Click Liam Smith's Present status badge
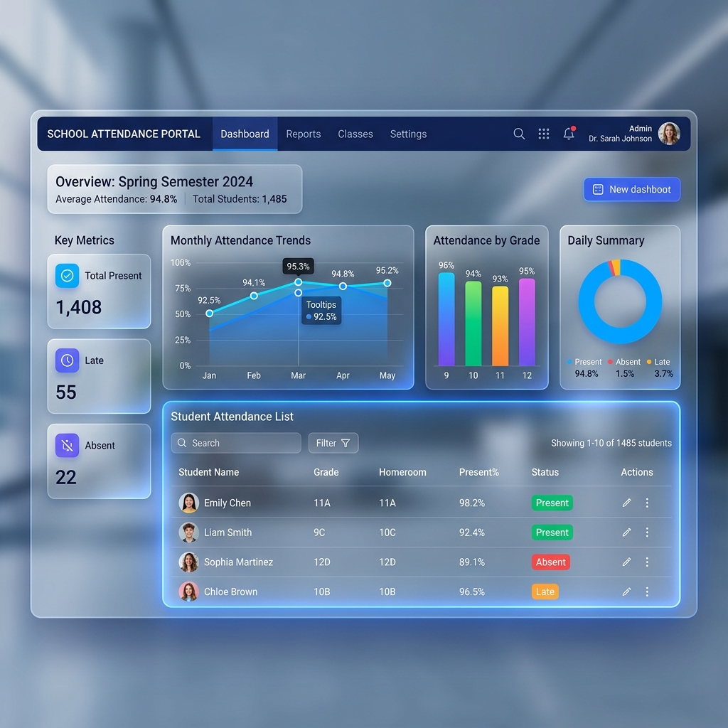This screenshot has height=728, width=728. (x=552, y=532)
